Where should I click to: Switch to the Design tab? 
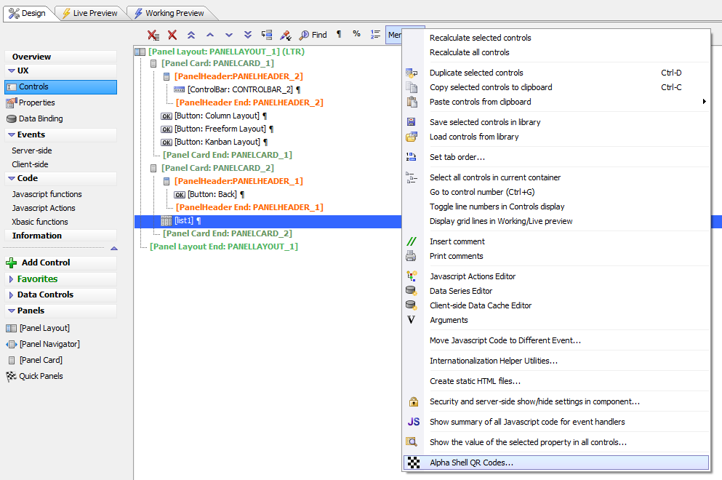tap(28, 13)
